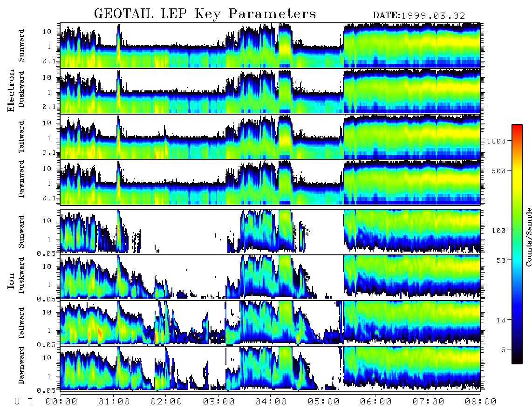Click the 01:00 time tick label

coord(114,402)
